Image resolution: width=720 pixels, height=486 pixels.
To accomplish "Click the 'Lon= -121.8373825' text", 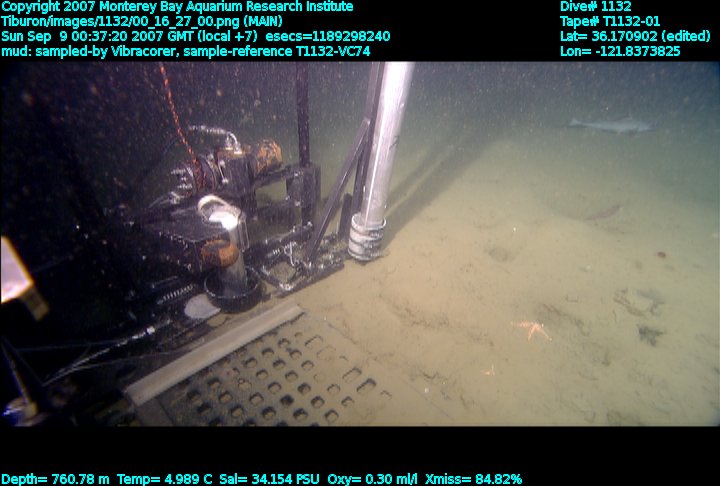I will point(620,51).
